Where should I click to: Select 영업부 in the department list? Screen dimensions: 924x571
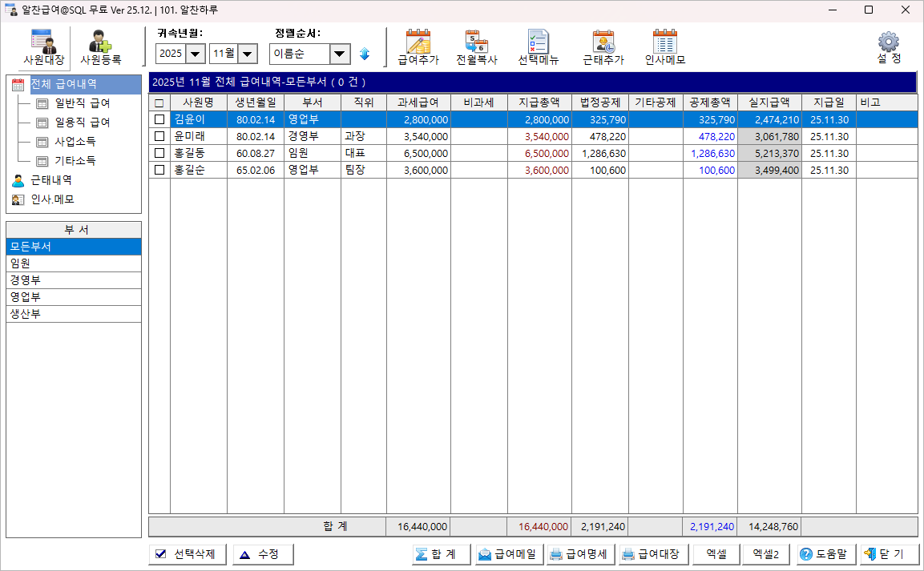(x=74, y=296)
